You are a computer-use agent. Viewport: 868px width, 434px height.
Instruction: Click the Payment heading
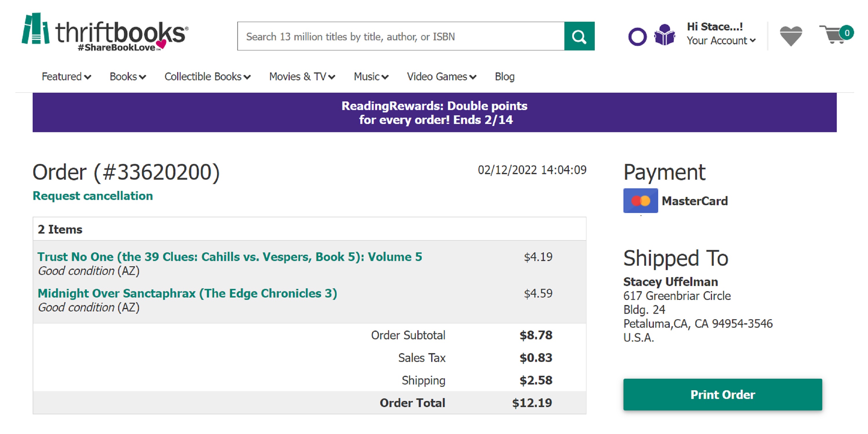[x=664, y=172]
